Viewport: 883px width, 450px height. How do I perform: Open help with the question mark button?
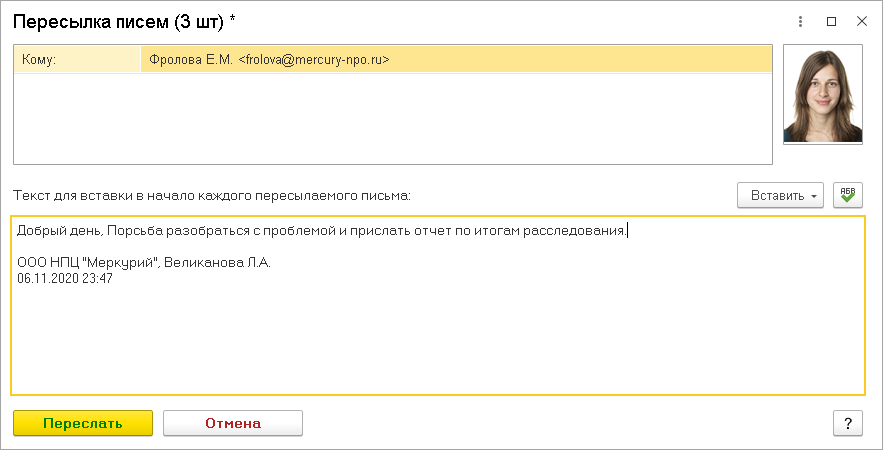click(847, 423)
